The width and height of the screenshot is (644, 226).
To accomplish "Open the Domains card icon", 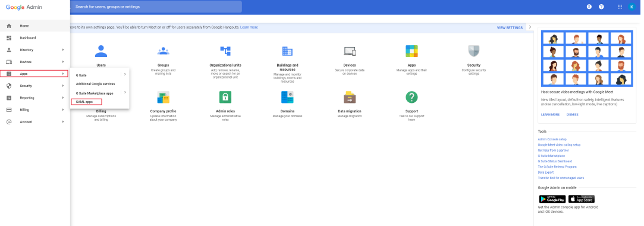I will coord(287,98).
